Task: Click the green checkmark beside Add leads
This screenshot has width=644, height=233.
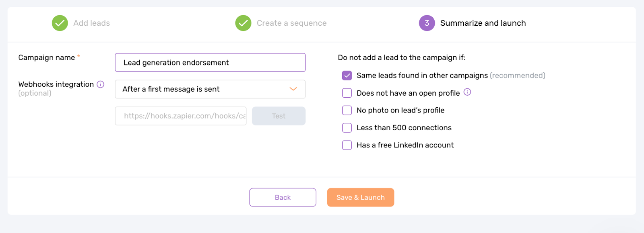Action: click(x=60, y=23)
